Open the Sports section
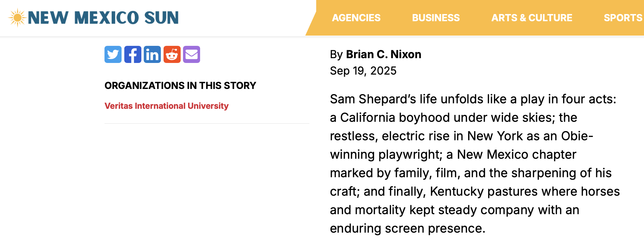The height and width of the screenshot is (247, 644). 623,18
